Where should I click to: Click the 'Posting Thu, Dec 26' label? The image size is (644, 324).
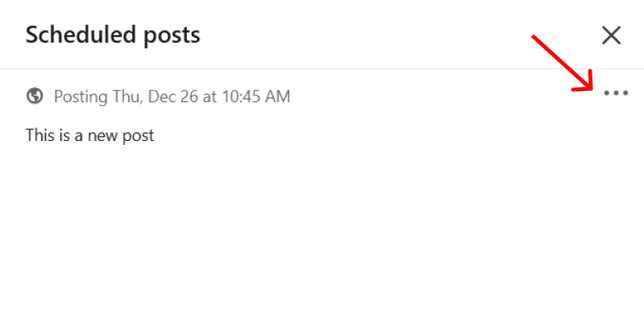[x=127, y=97]
